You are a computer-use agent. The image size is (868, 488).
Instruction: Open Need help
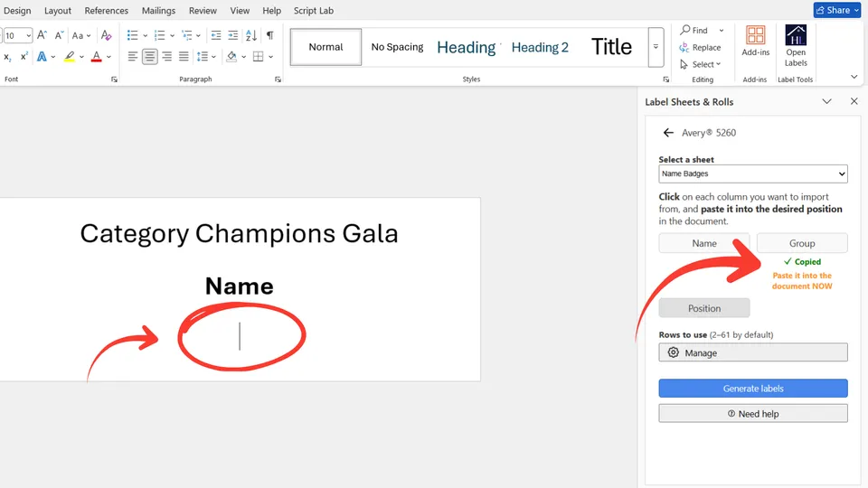coord(753,414)
